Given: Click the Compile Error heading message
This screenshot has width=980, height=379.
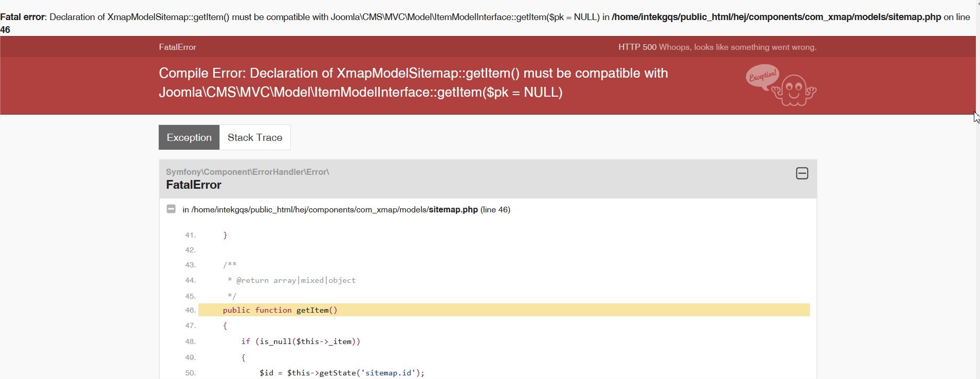Looking at the screenshot, I should pos(413,82).
